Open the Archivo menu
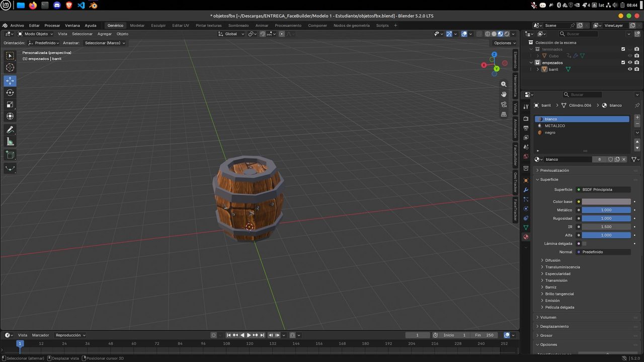The height and width of the screenshot is (362, 644). [17, 25]
